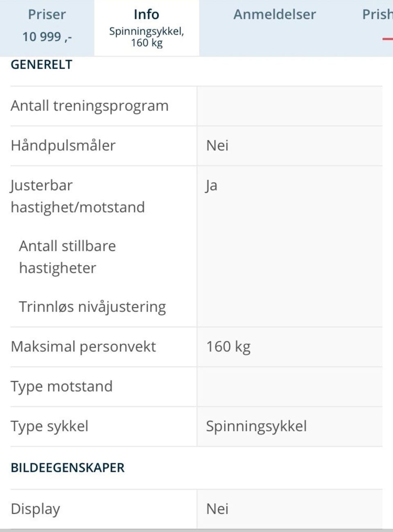Click the Ja value for adjustable resistance
Screen dimensions: 393x532
(x=211, y=185)
